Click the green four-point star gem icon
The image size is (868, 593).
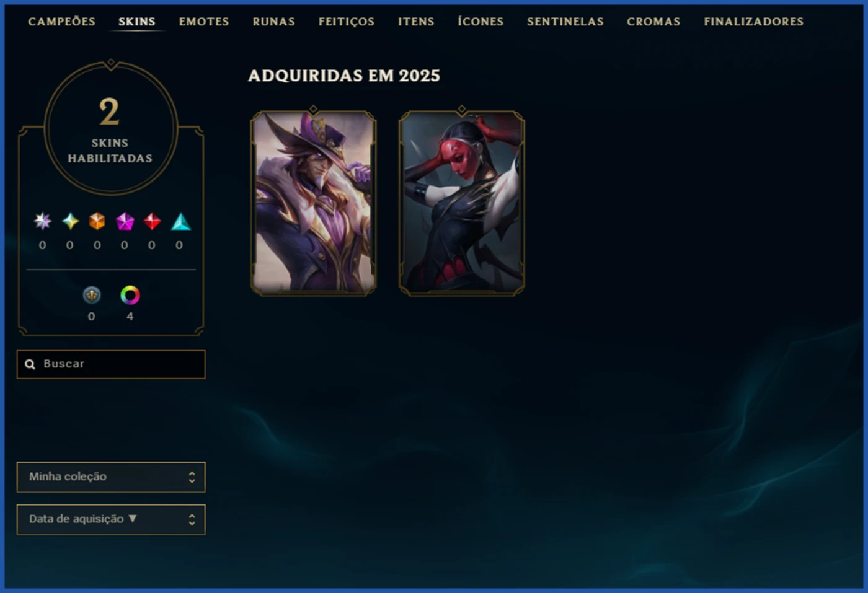70,221
